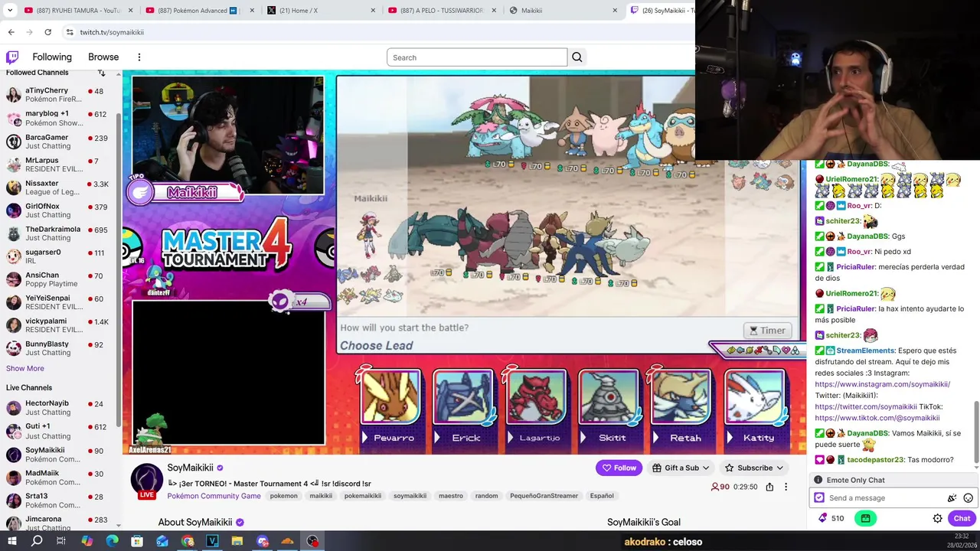980x551 pixels.
Task: Click the site info icon in address bar
Action: point(69,32)
